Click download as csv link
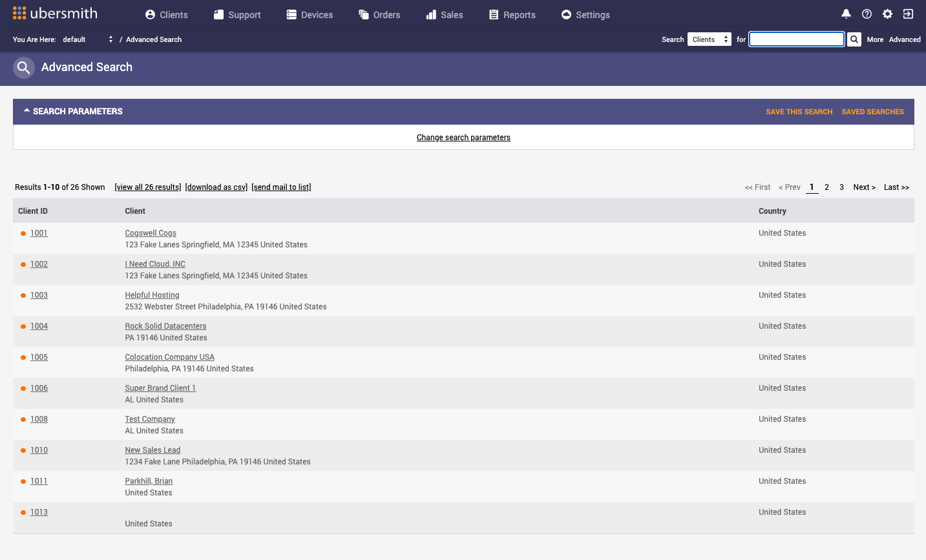This screenshot has height=560, width=926. (x=216, y=187)
